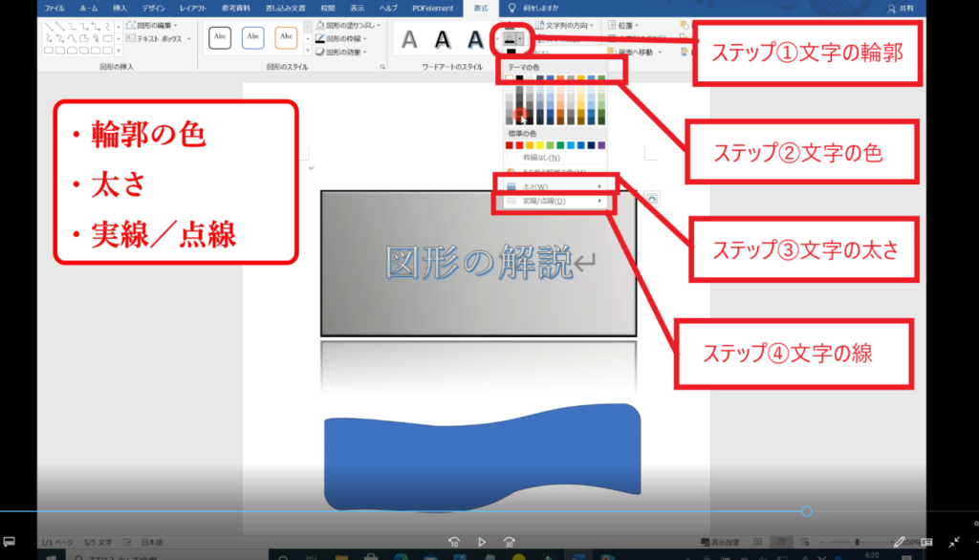Click the lightbulb 何をしますか search
This screenshot has width=979, height=560.
(x=512, y=8)
